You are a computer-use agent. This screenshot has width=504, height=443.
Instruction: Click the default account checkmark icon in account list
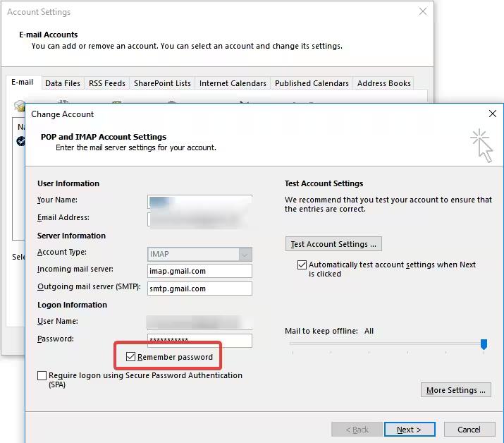click(x=20, y=141)
